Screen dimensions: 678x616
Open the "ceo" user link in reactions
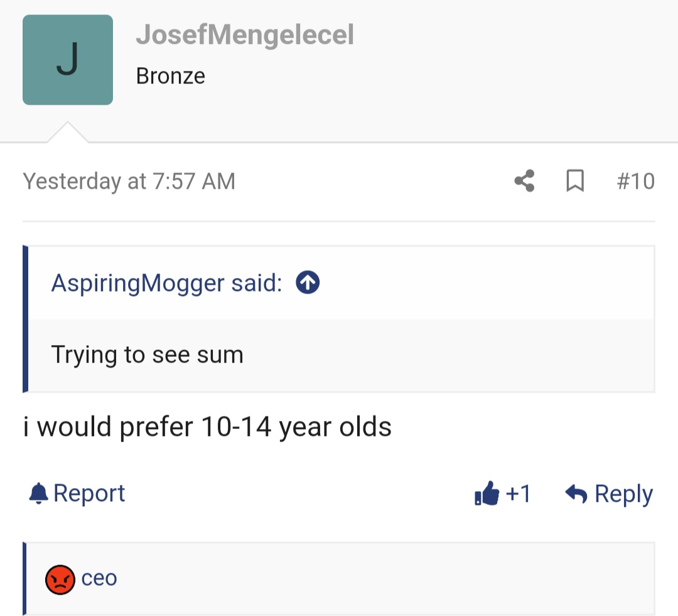tap(99, 578)
